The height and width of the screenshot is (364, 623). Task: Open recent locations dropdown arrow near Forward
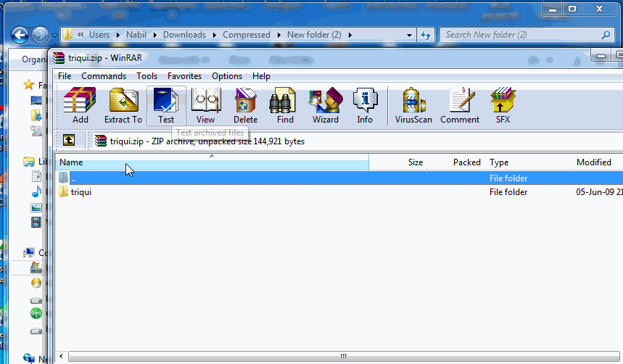tap(55, 36)
